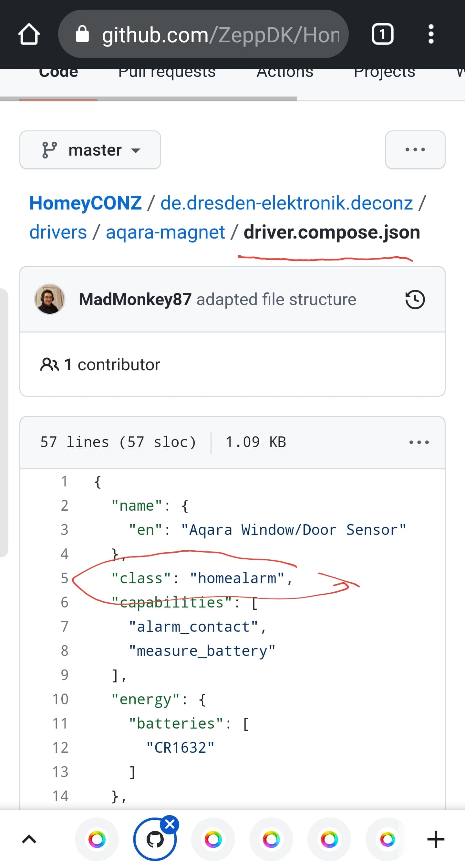
Task: Open code view options ellipsis beside 1.09 KB
Action: coord(419,442)
